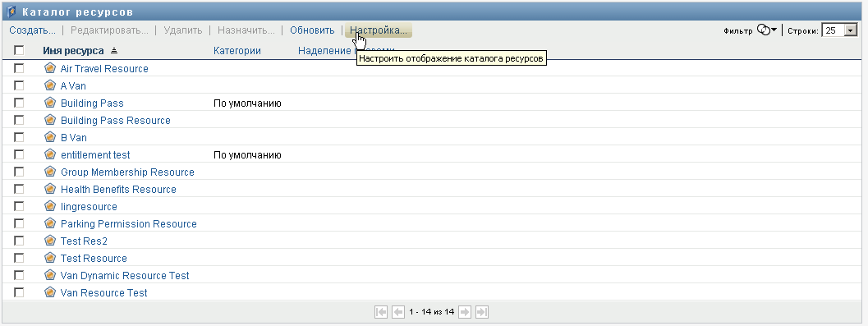Click the Каталог ресурсов title icon
The image size is (868, 326).
coord(11,11)
